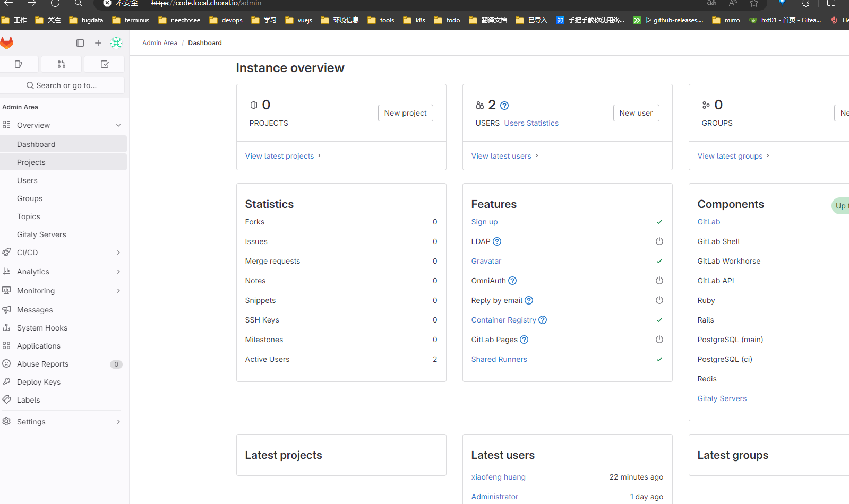Open xiaofeng huang user profile
This screenshot has width=849, height=504.
click(499, 477)
